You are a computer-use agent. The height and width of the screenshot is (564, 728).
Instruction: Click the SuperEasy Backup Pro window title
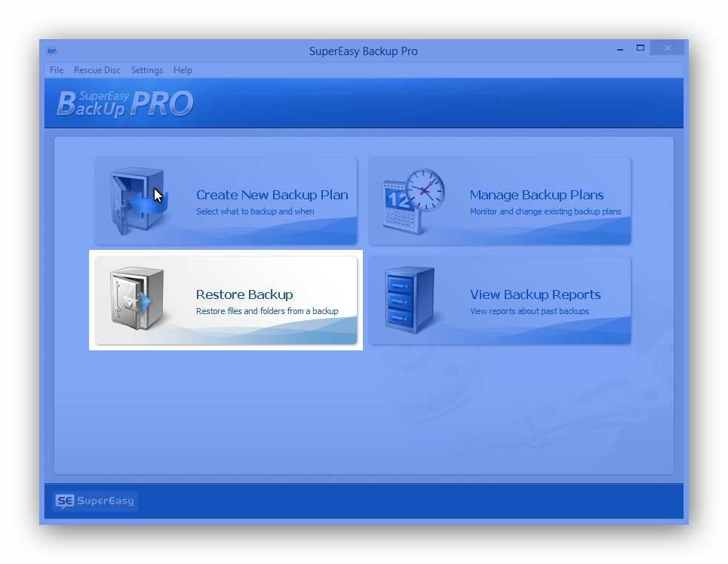click(x=364, y=51)
